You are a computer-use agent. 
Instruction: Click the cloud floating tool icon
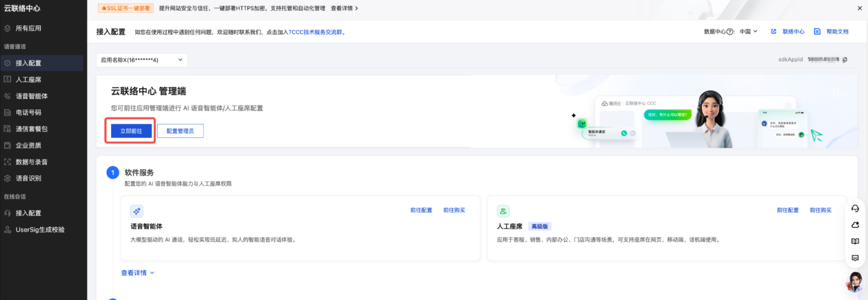[x=855, y=225]
